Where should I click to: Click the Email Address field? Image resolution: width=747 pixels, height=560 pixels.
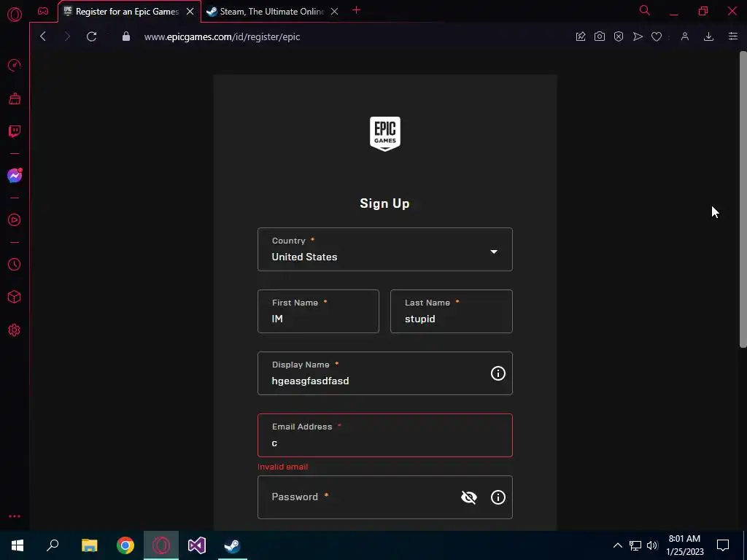[x=385, y=435]
